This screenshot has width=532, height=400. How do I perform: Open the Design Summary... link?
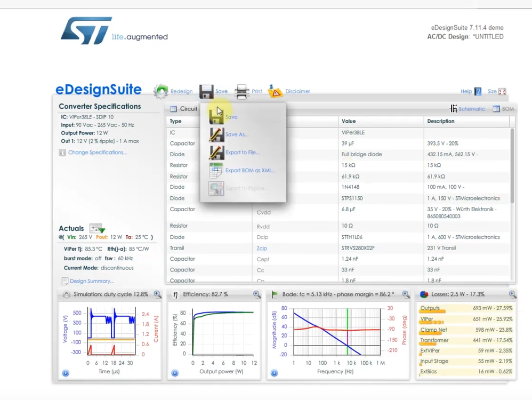pos(92,281)
